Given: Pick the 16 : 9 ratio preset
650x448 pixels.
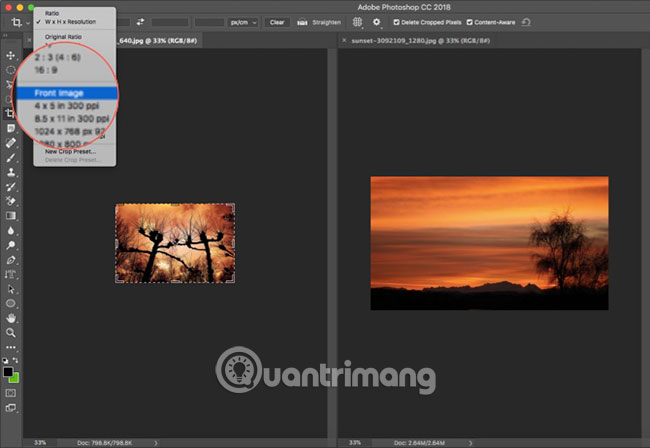Looking at the screenshot, I should pyautogui.click(x=46, y=70).
